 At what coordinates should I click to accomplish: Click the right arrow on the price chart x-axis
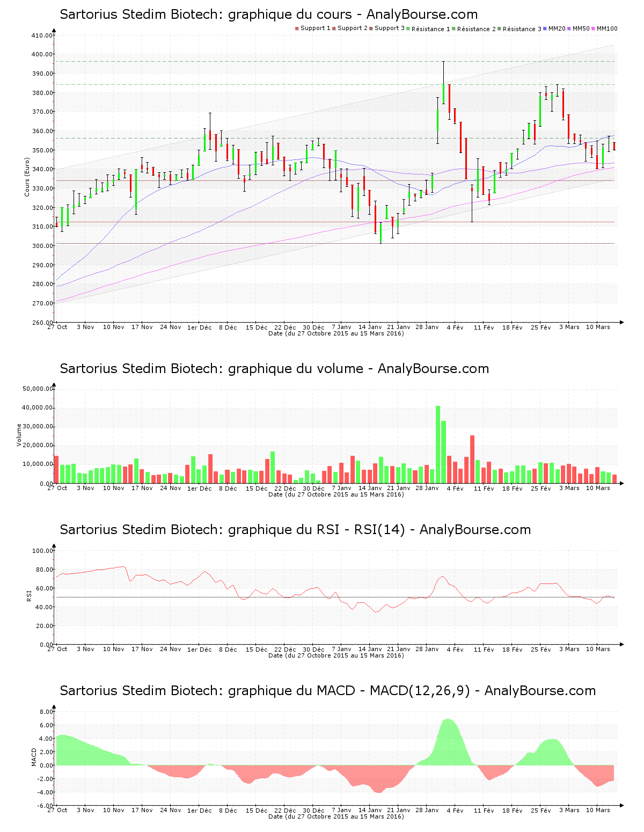pos(621,323)
